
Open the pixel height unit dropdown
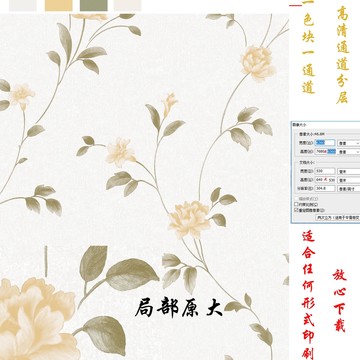(349, 152)
